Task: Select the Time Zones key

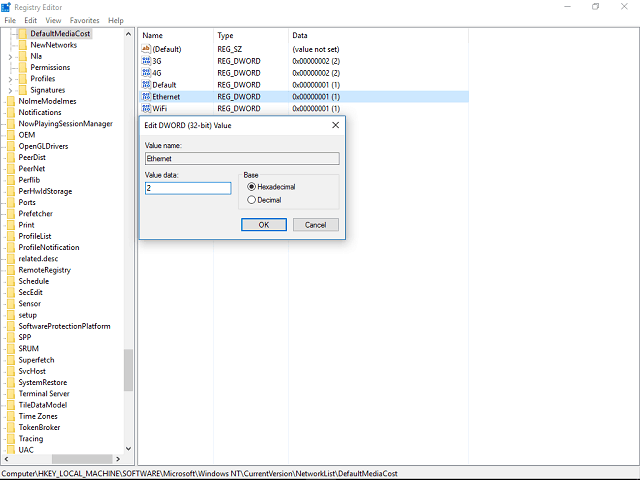Action: tap(38, 416)
